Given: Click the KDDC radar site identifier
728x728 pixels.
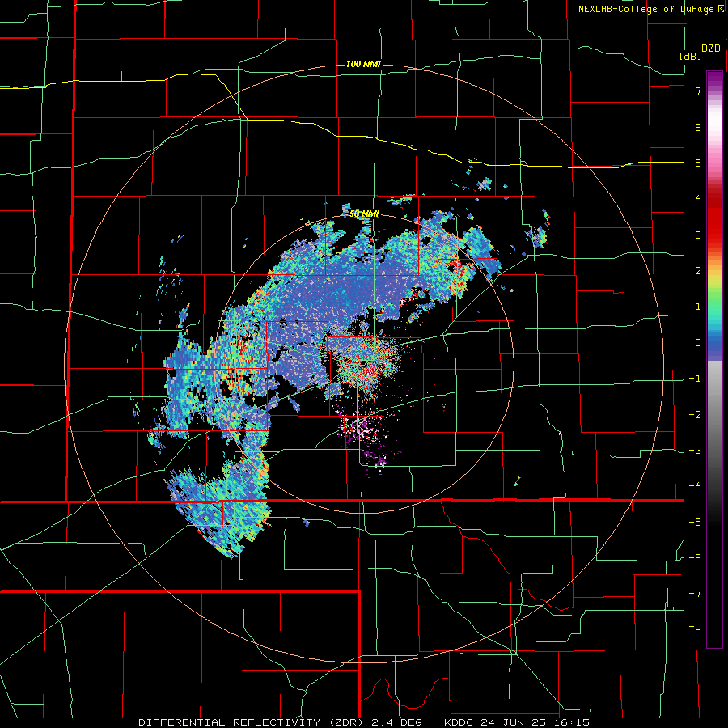Looking at the screenshot, I should (459, 722).
